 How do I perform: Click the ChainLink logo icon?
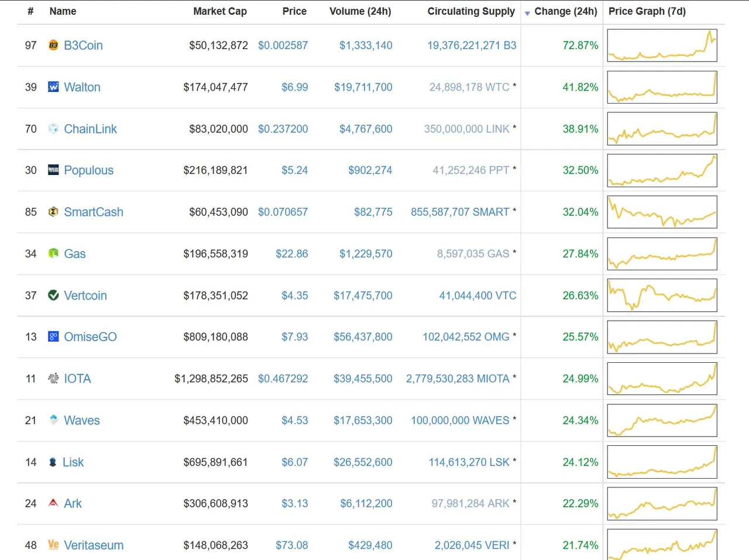point(53,129)
